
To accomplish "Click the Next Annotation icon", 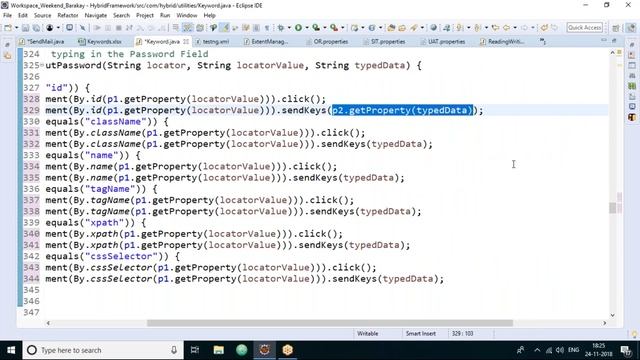I will tap(460, 28).
